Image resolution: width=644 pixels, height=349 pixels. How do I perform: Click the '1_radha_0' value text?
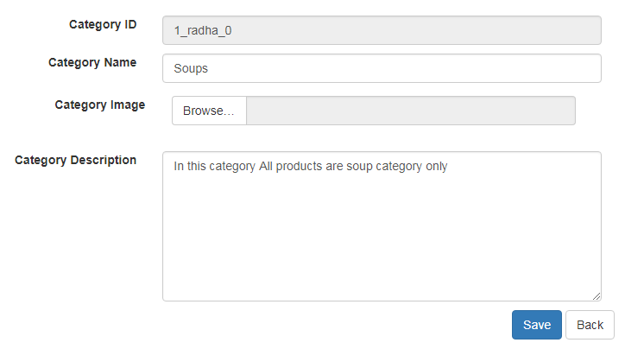(203, 31)
